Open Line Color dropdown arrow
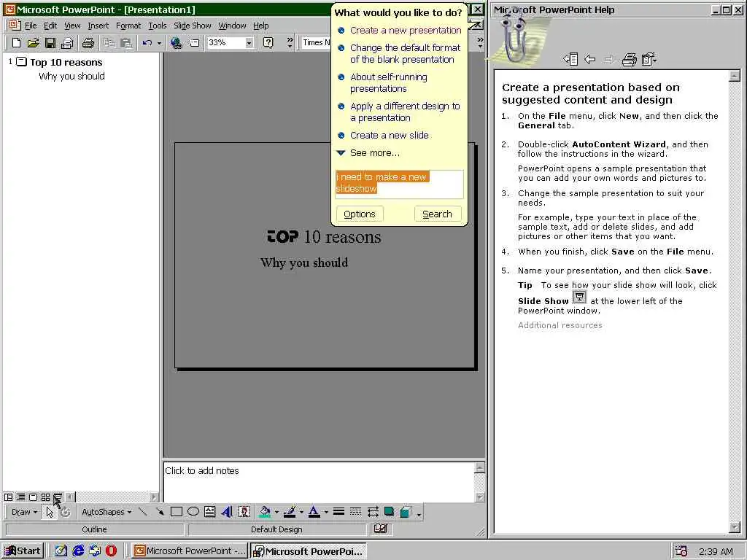Viewport: 747px width, 560px height. (301, 512)
